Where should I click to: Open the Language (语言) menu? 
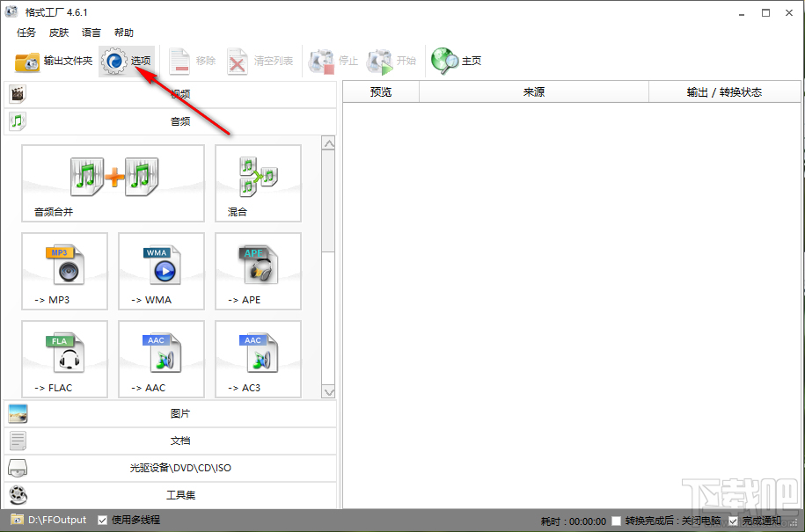91,33
